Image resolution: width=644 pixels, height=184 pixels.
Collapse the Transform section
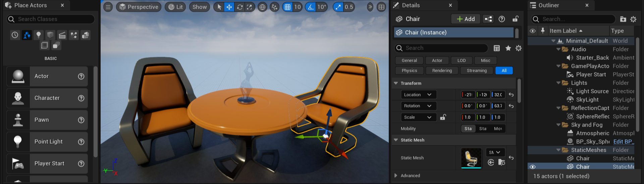396,83
